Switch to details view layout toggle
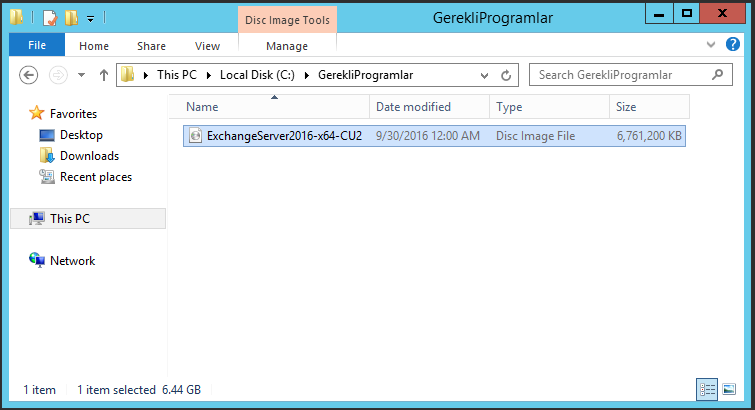 pos(707,389)
